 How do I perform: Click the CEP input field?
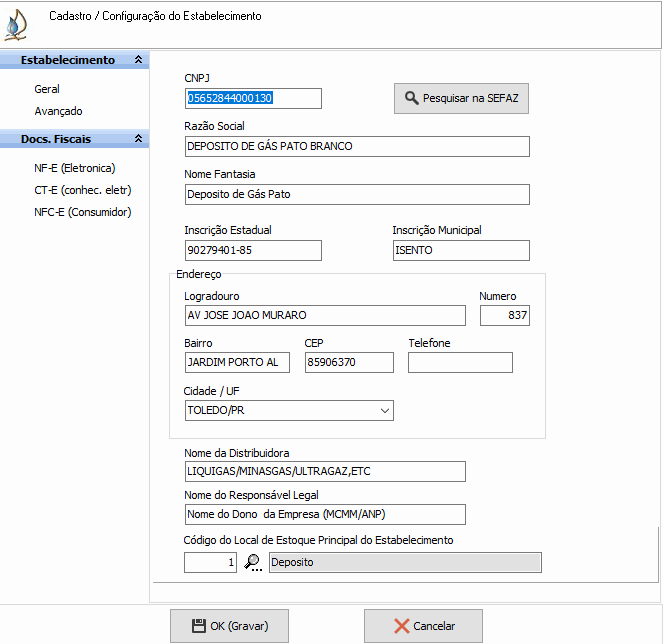click(349, 362)
